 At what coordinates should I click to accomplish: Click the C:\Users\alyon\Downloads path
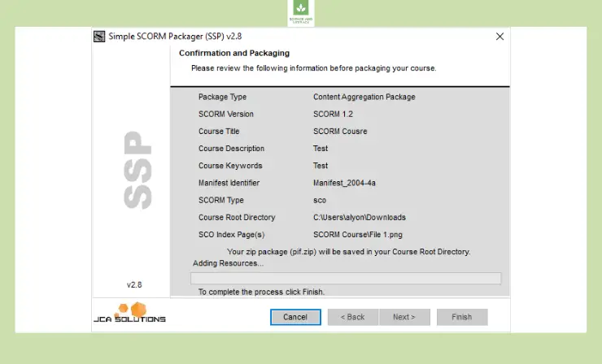(360, 218)
